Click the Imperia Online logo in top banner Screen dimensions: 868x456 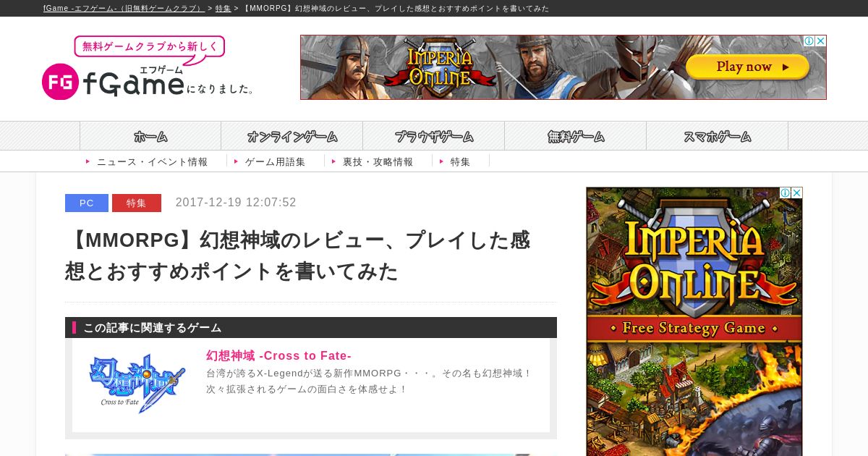[440, 67]
